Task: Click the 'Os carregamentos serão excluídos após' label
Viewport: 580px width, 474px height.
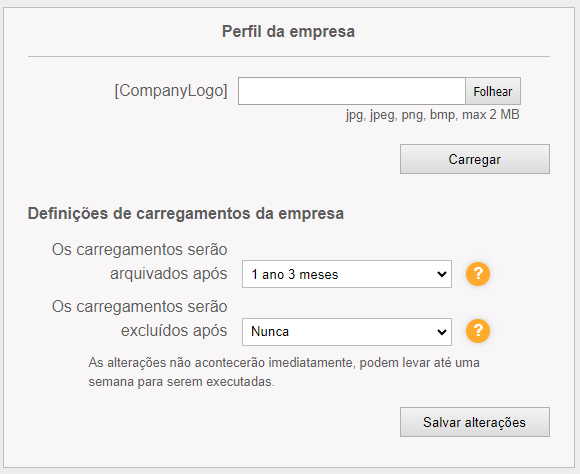Action: pos(139,319)
